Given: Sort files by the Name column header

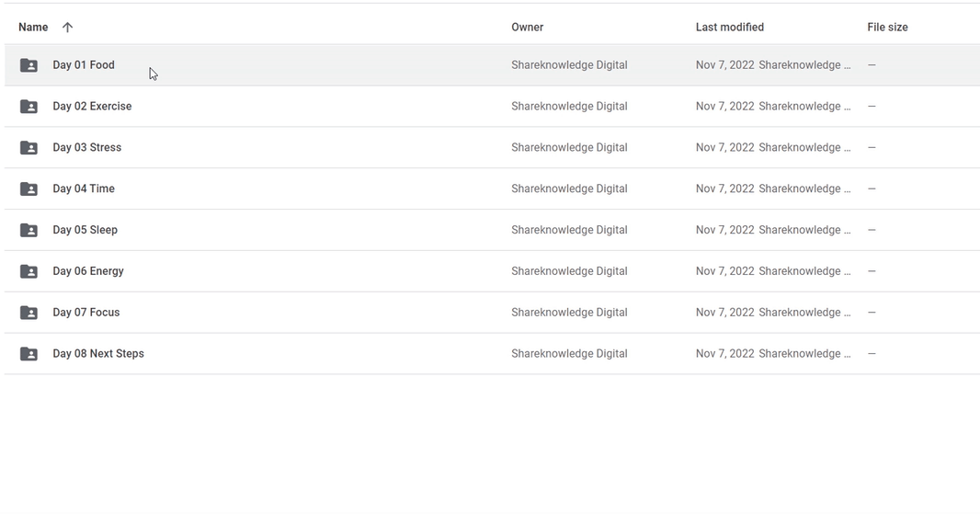Looking at the screenshot, I should (33, 27).
